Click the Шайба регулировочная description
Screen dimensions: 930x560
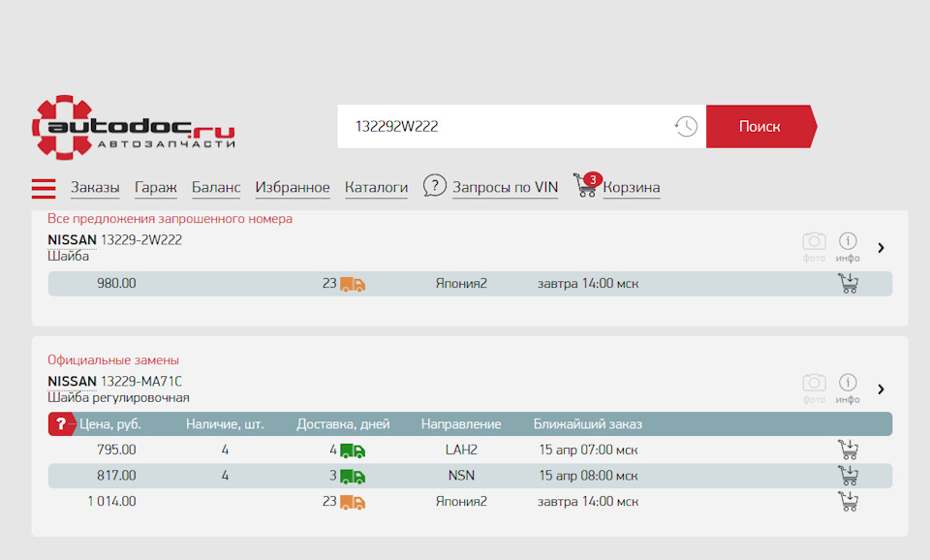(x=118, y=397)
